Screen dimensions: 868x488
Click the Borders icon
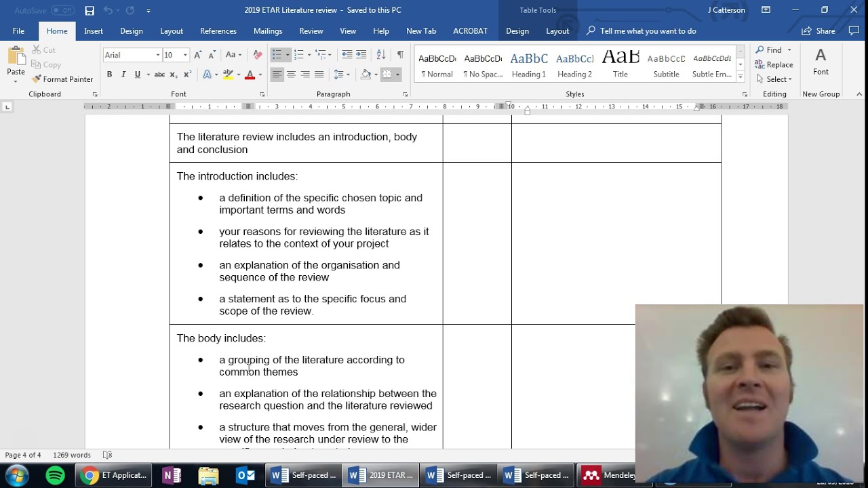click(387, 75)
